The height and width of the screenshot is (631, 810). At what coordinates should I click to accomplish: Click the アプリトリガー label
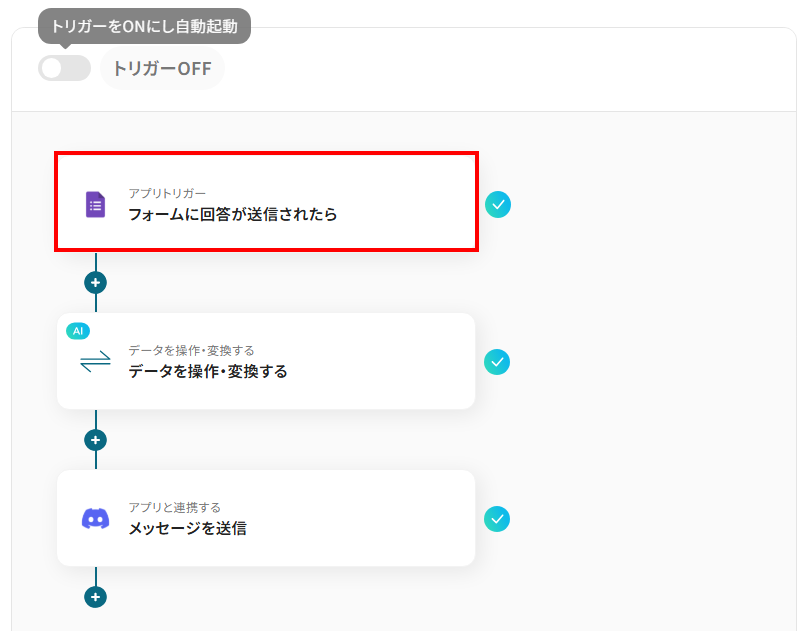tap(166, 192)
